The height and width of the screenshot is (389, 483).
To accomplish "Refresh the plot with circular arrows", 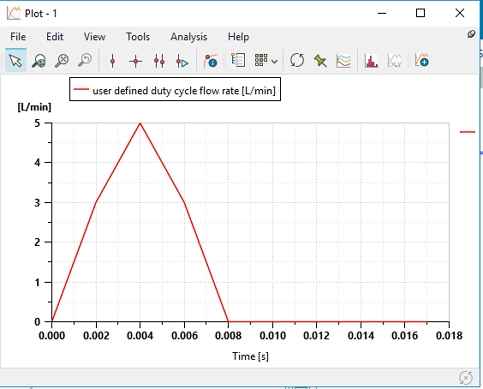I will (x=297, y=60).
